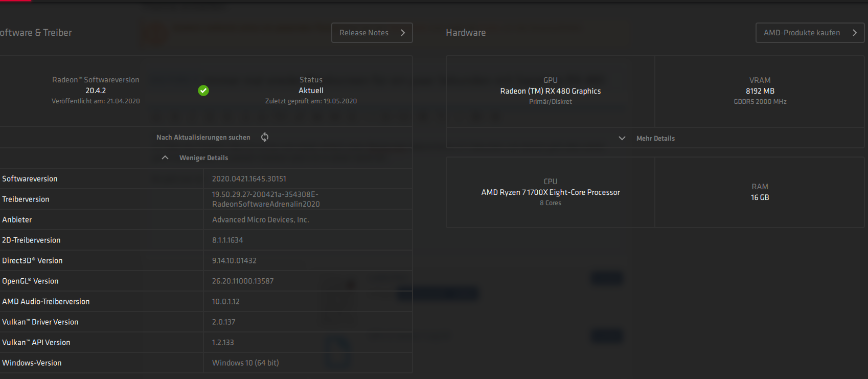The width and height of the screenshot is (868, 379).
Task: Select the OpenGL Version row label
Action: click(30, 281)
